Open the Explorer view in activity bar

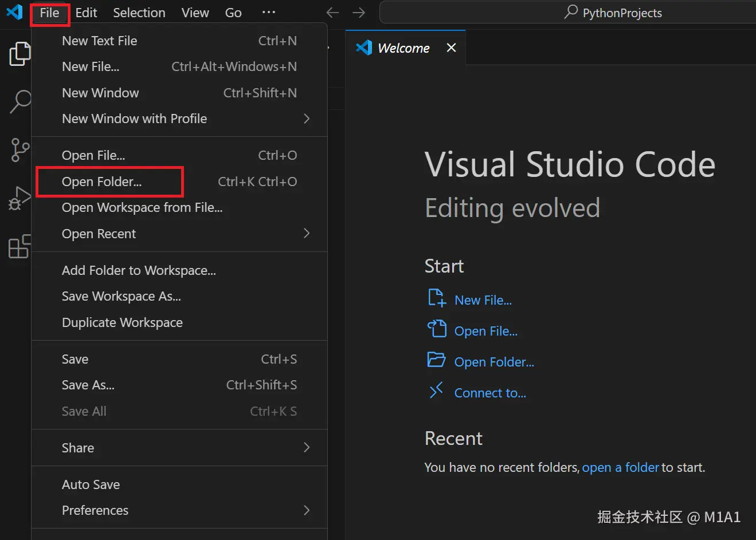[x=19, y=54]
